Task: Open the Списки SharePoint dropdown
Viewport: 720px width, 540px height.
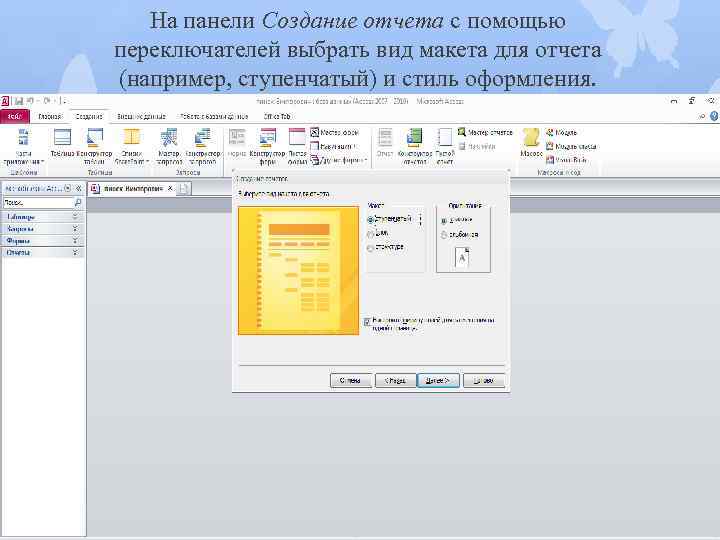Action: tap(131, 146)
